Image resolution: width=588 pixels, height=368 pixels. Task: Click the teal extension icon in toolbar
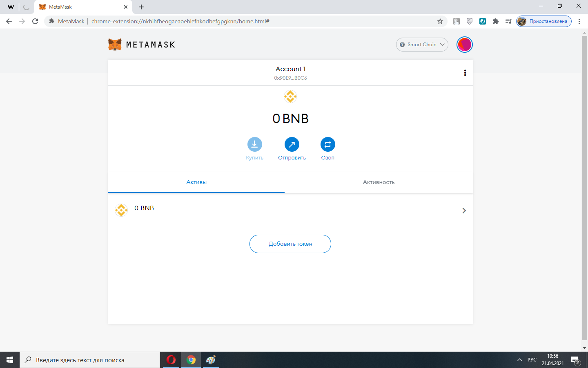coord(483,21)
